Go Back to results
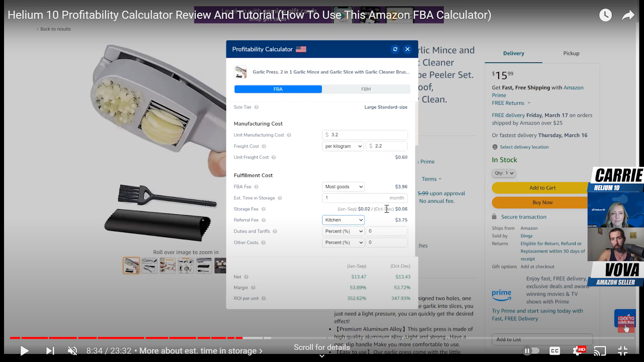Viewport: 644px width, 362px height. coord(54,29)
